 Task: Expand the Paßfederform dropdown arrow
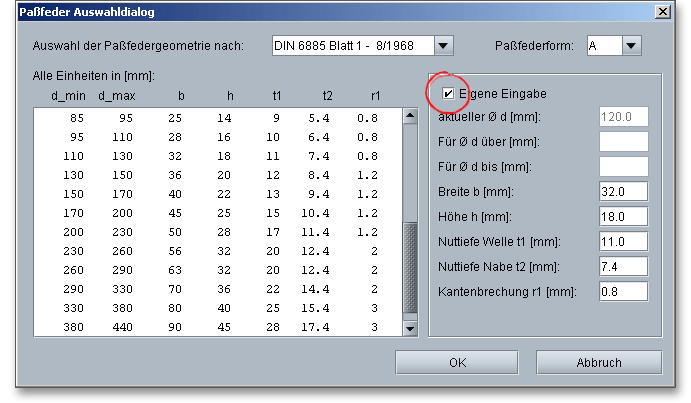coord(631,46)
